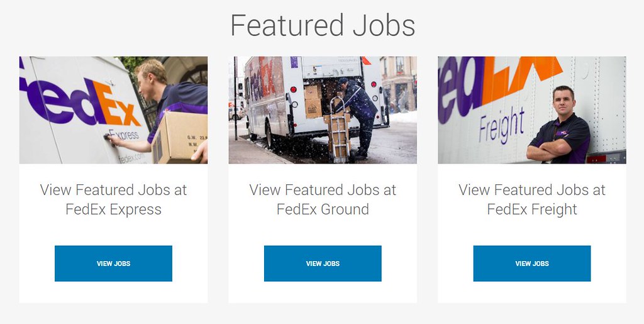644x324 pixels.
Task: Click the purple 'Freight' word on the trailer
Action: point(501,125)
